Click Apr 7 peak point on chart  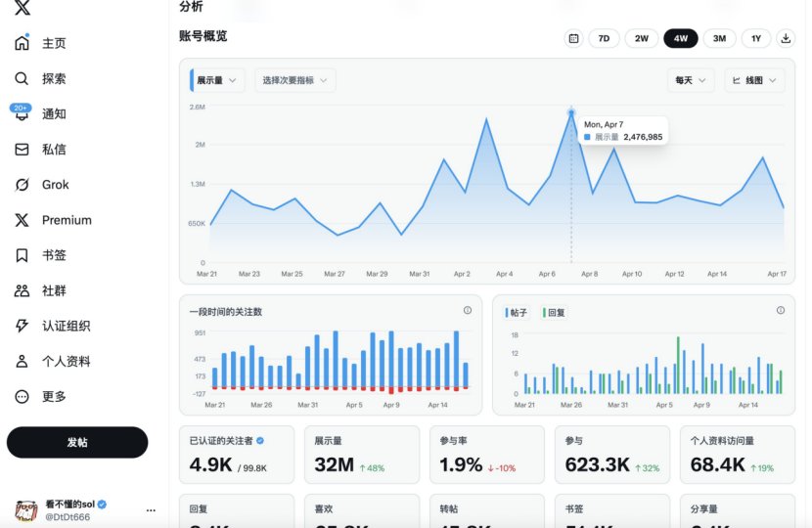click(571, 112)
